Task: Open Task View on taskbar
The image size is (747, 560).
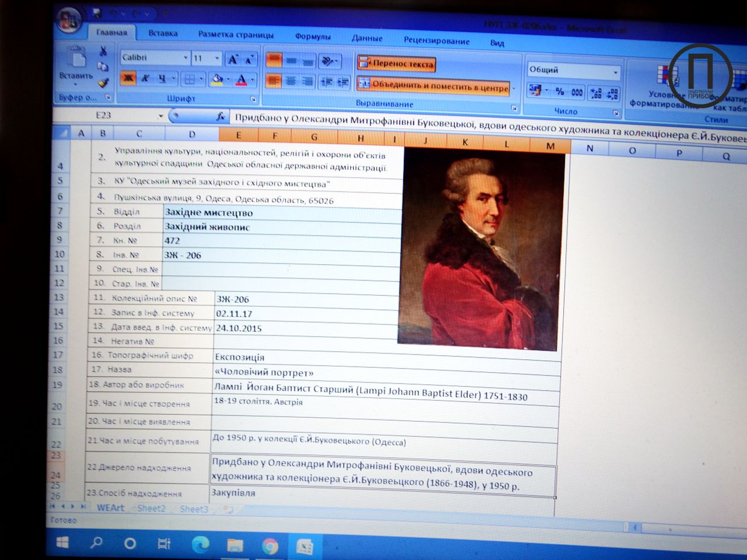Action: click(164, 544)
